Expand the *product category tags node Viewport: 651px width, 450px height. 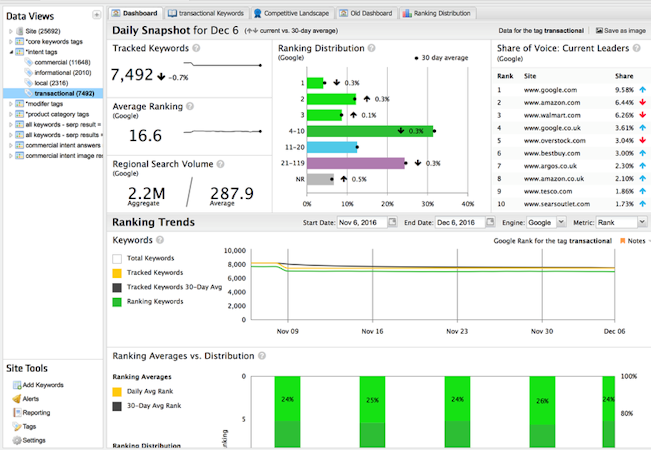(11, 114)
